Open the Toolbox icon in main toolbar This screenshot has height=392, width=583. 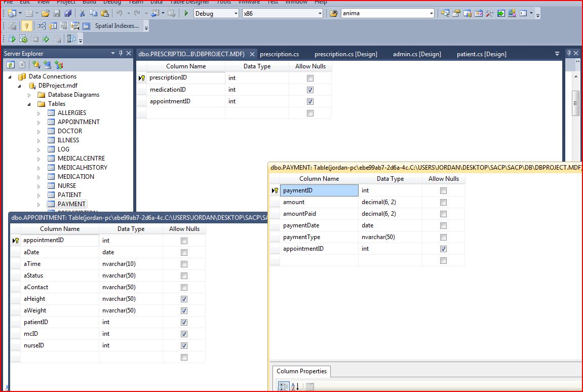[489, 14]
